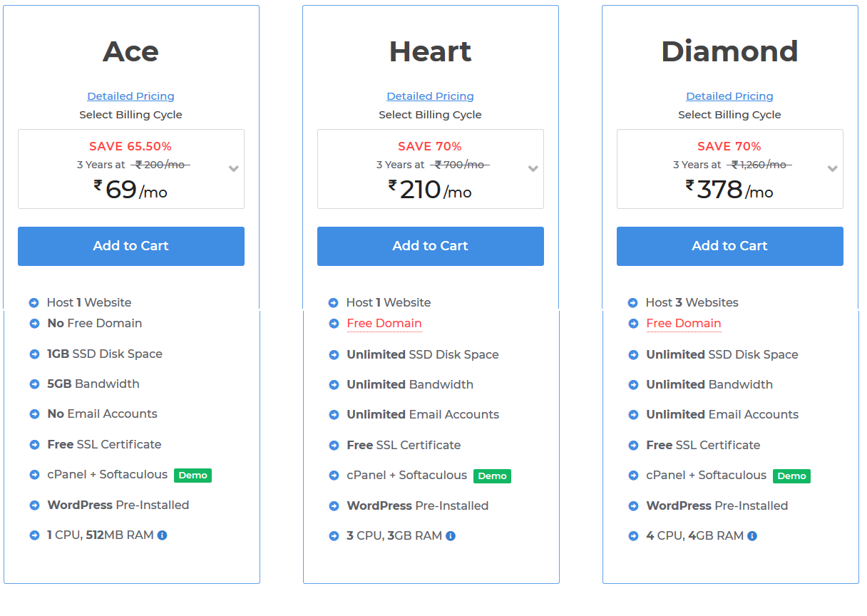
Task: Click the info icon beside Ace RAM specs
Action: [x=163, y=535]
